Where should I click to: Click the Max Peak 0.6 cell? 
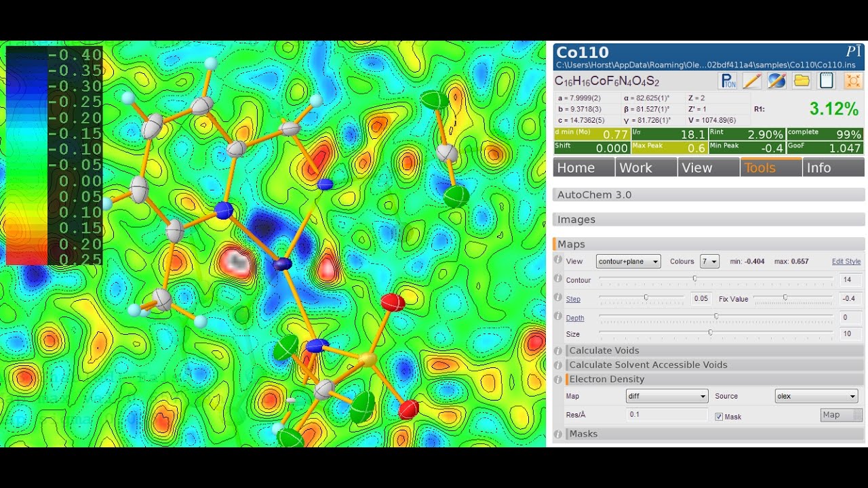(x=669, y=148)
